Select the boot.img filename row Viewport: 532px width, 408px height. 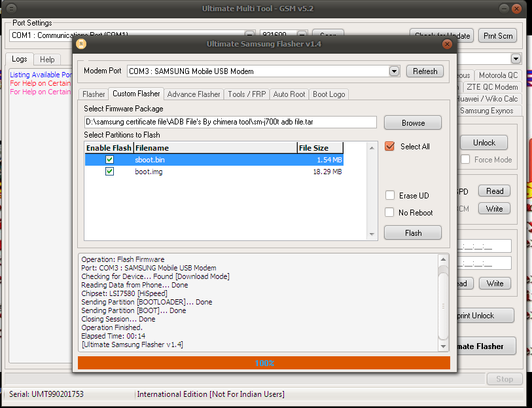[214, 172]
